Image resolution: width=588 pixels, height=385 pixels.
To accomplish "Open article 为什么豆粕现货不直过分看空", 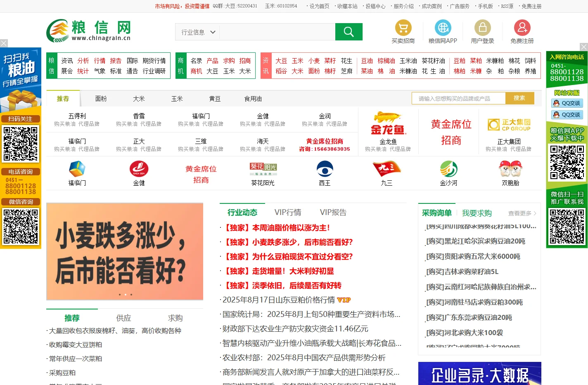I will point(287,257).
